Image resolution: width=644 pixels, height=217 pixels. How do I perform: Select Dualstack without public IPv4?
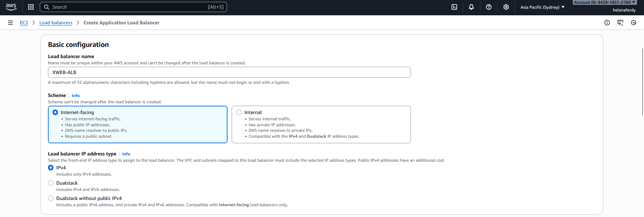[51, 198]
